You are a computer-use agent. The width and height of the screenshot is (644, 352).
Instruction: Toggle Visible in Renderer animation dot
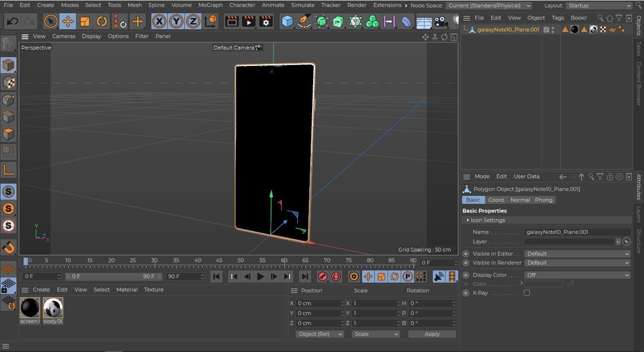(466, 263)
